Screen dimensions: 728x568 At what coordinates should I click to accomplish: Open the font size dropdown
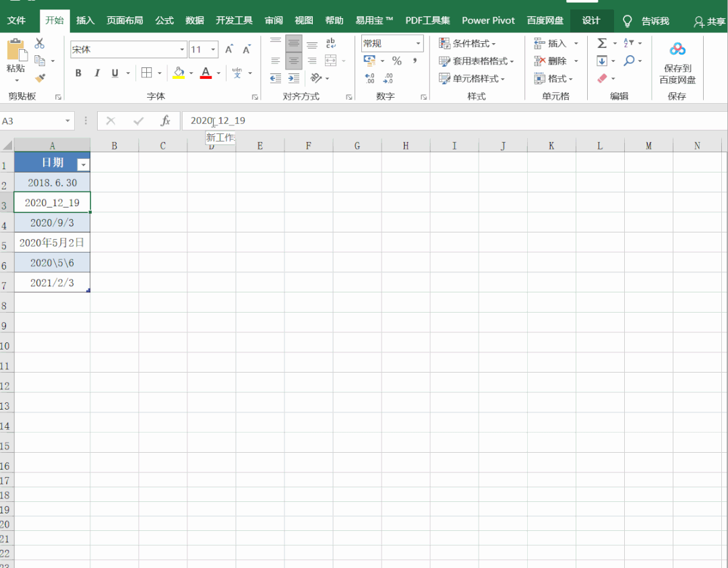[213, 49]
